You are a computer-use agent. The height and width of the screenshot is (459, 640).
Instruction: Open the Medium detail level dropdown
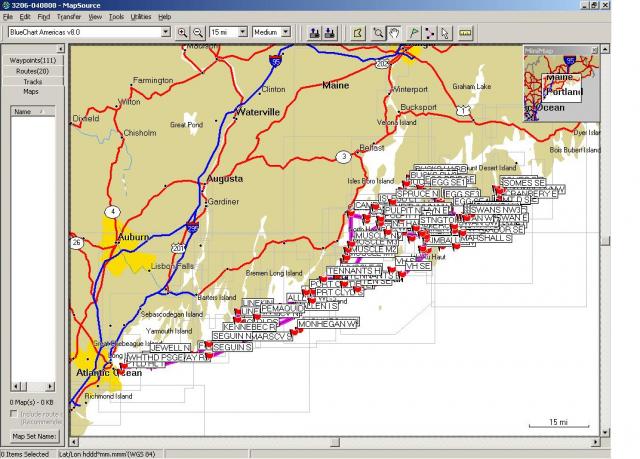coord(286,32)
